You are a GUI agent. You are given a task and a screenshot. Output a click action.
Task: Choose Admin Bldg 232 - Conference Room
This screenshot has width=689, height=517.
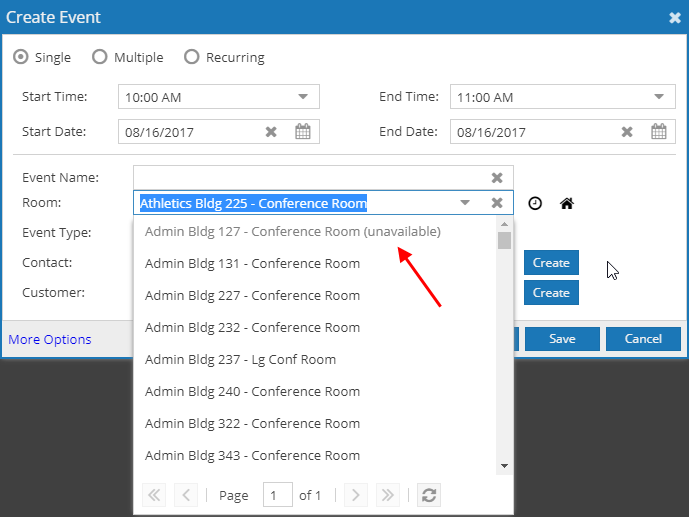click(315, 328)
